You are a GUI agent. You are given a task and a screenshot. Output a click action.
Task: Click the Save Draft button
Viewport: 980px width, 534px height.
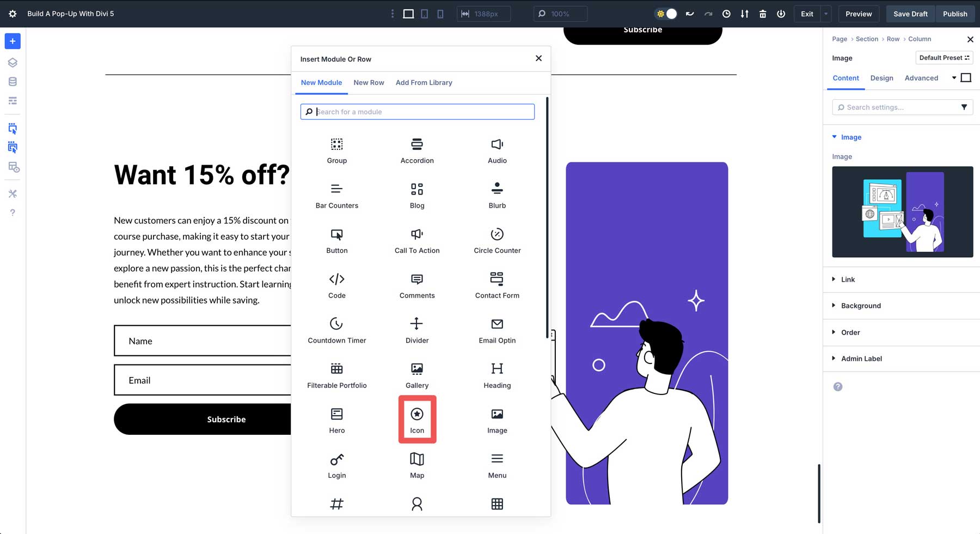click(910, 14)
